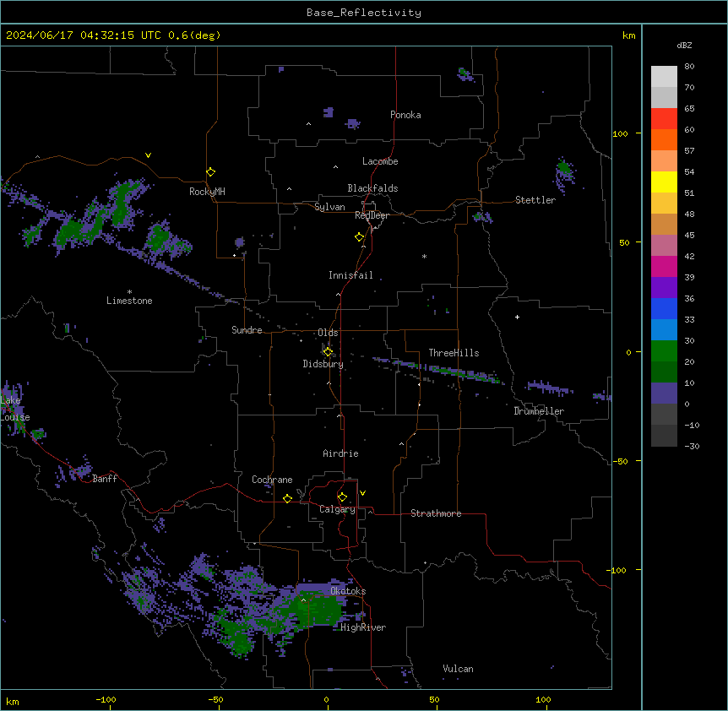Click the ThreeHills label
This screenshot has height=711, width=728.
click(454, 353)
